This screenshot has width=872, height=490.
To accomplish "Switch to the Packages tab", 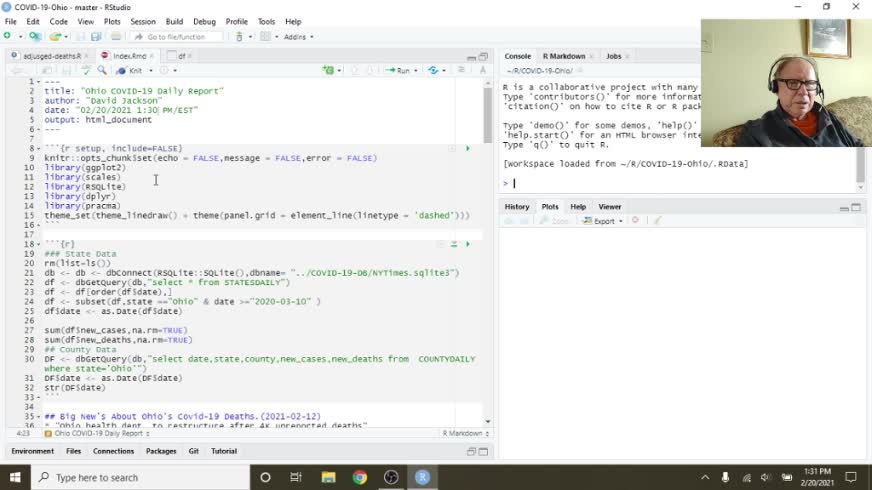I will pyautogui.click(x=161, y=451).
